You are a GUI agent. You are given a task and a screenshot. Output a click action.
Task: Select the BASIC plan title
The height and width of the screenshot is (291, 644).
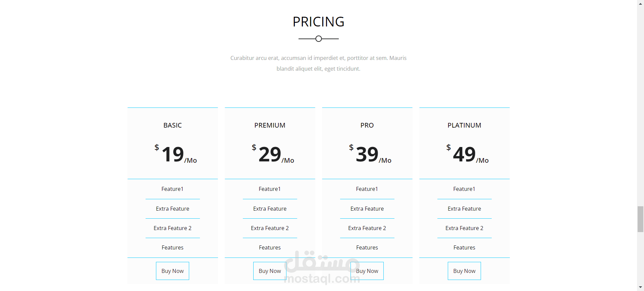point(172,125)
